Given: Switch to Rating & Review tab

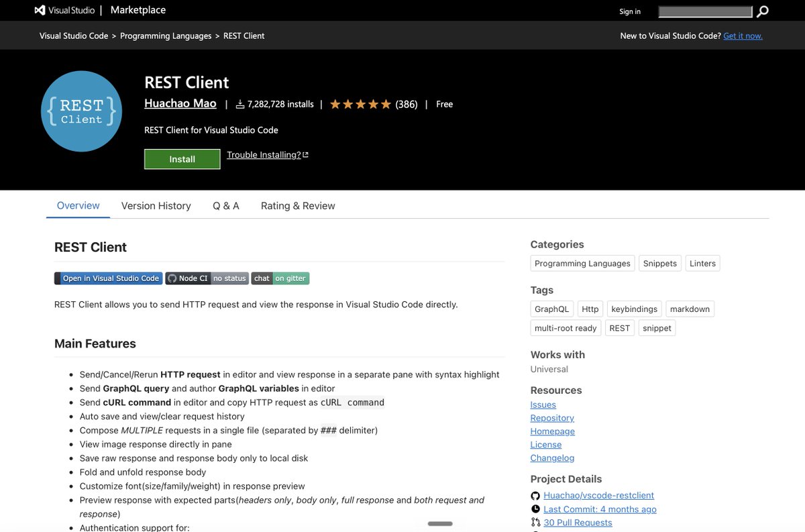Looking at the screenshot, I should click(298, 206).
